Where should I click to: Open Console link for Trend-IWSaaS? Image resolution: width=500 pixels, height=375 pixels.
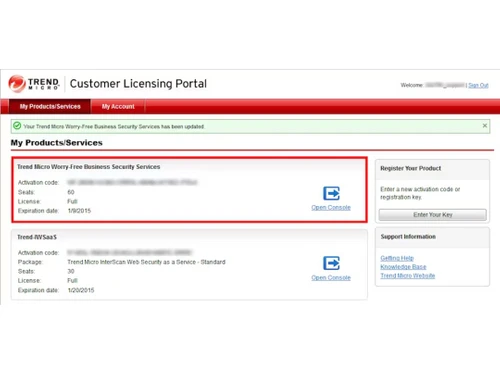pyautogui.click(x=331, y=278)
